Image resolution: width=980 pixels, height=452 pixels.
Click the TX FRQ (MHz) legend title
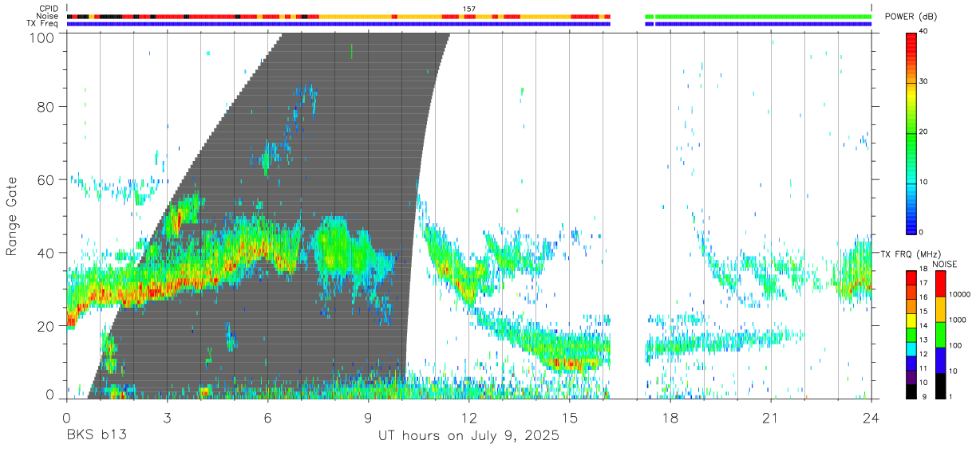click(x=909, y=254)
